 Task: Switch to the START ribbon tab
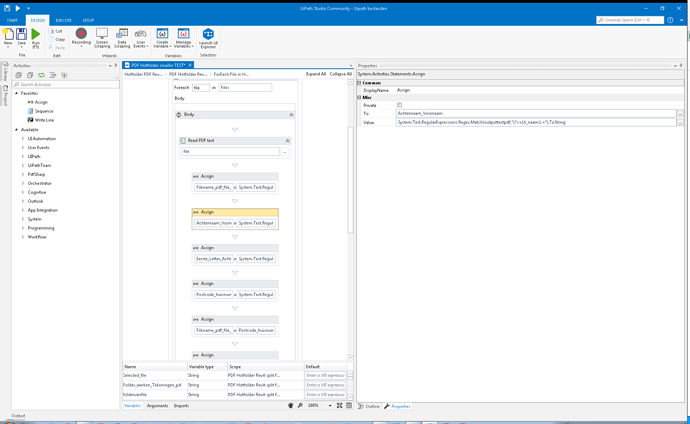coord(12,20)
